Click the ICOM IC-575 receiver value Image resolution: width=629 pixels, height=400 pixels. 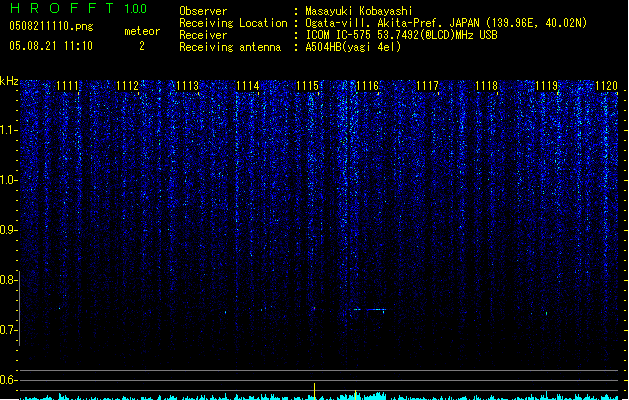tap(401, 35)
